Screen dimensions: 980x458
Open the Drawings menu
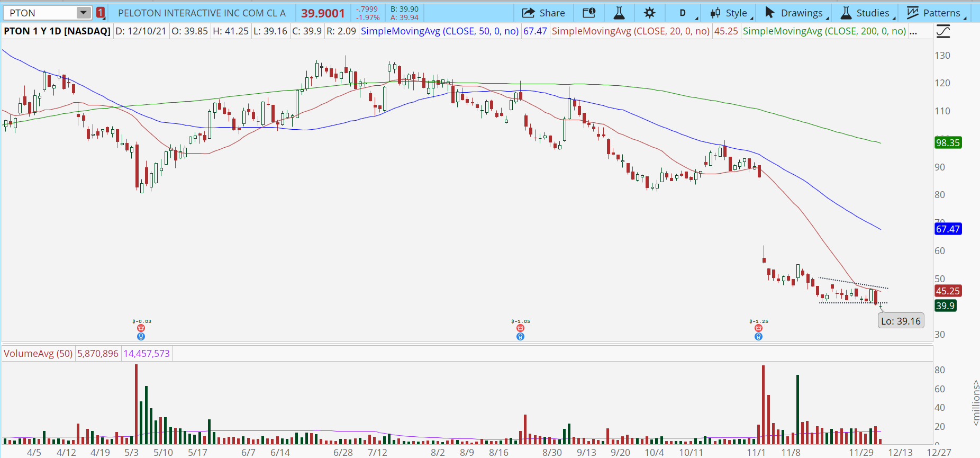[794, 13]
